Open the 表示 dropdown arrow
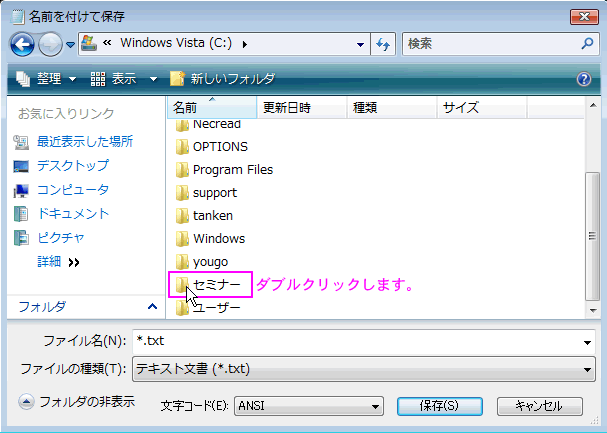607x433 pixels. coord(153,79)
